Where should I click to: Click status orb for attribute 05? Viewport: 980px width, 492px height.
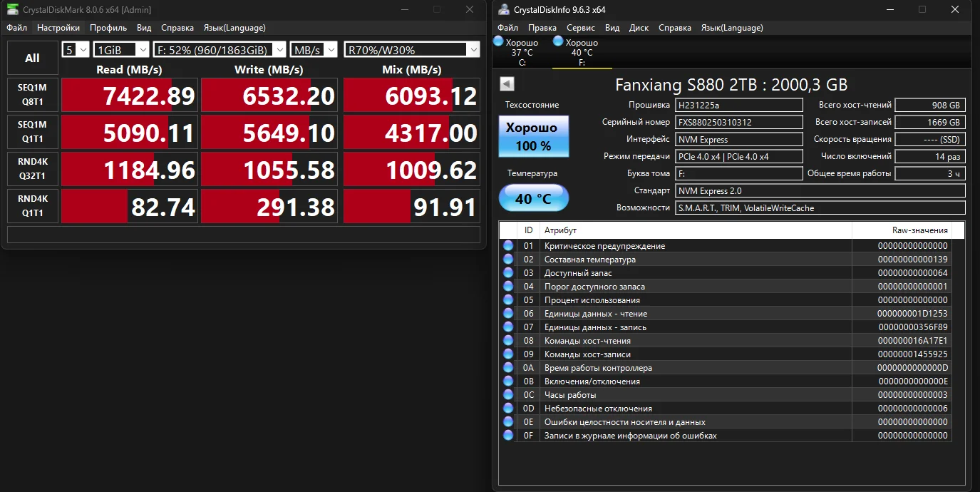(x=508, y=299)
